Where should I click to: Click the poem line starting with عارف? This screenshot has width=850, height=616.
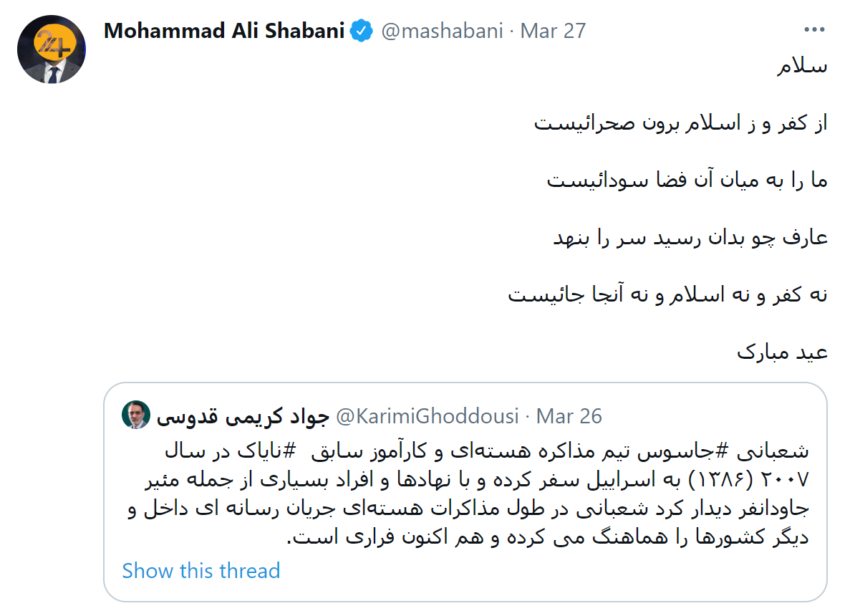690,238
